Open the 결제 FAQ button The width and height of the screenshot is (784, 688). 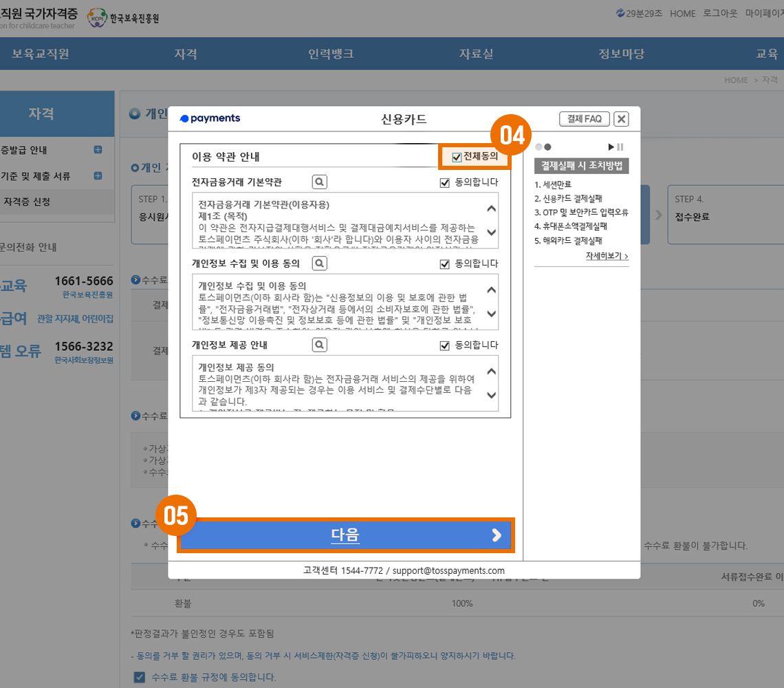tap(584, 119)
